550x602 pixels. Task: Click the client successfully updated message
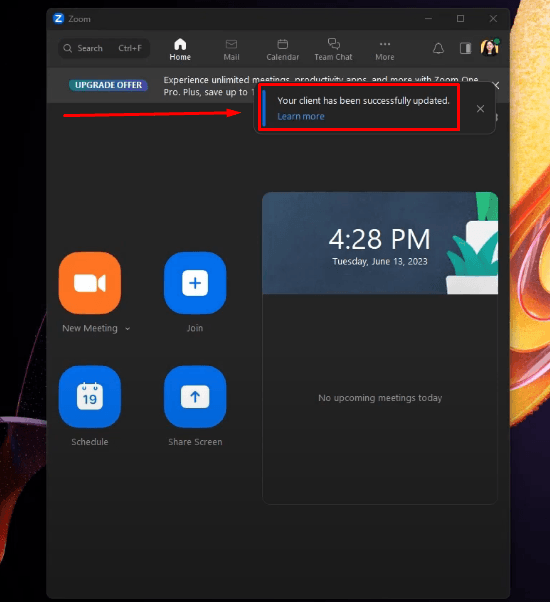[363, 101]
